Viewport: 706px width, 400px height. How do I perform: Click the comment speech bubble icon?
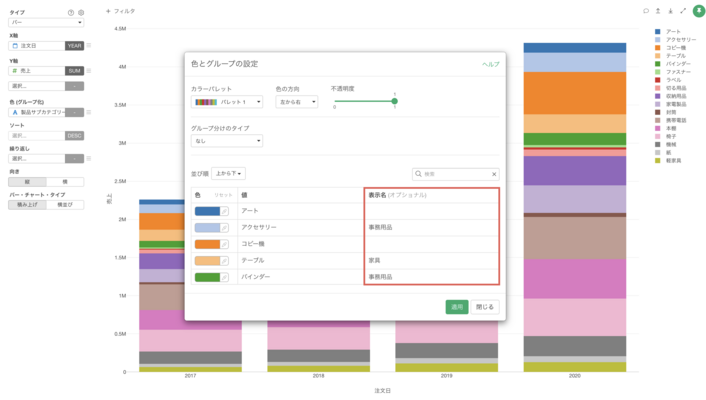tap(646, 11)
